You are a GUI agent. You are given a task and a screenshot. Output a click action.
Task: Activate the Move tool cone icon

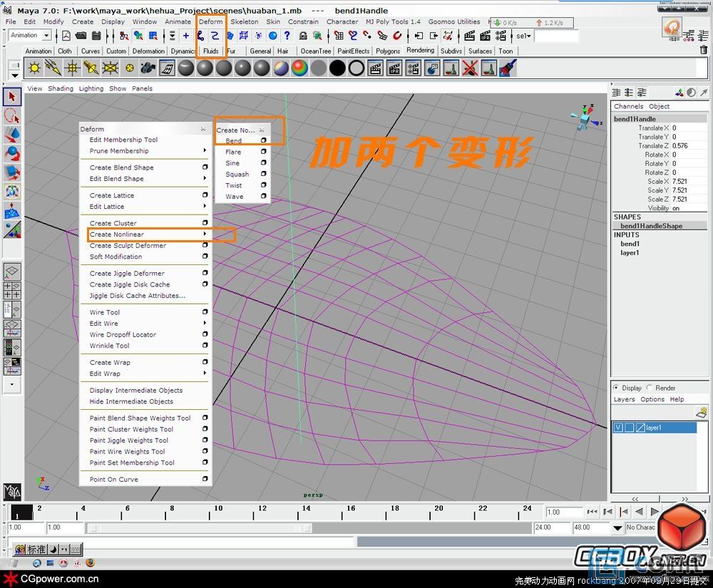(x=12, y=135)
